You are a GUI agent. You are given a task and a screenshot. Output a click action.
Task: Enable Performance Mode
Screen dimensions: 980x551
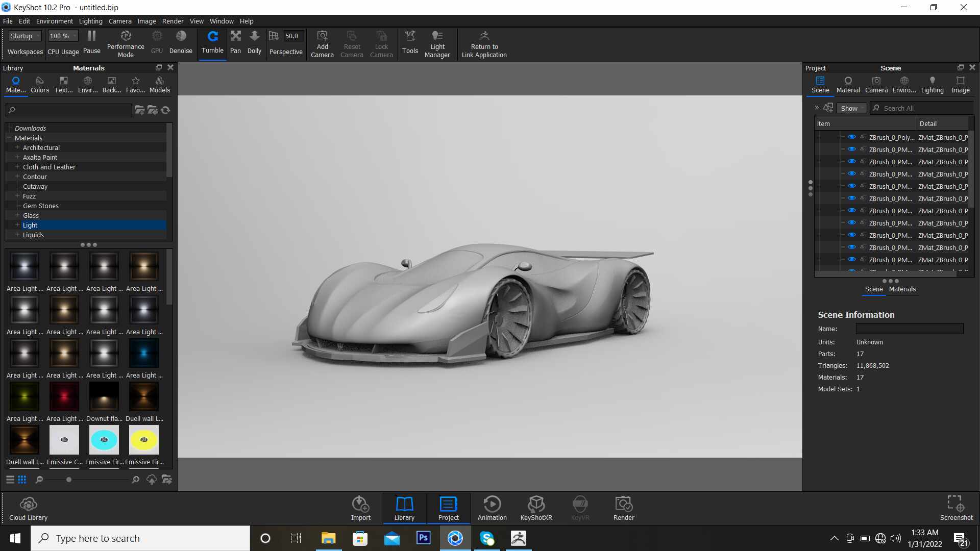pos(126,44)
